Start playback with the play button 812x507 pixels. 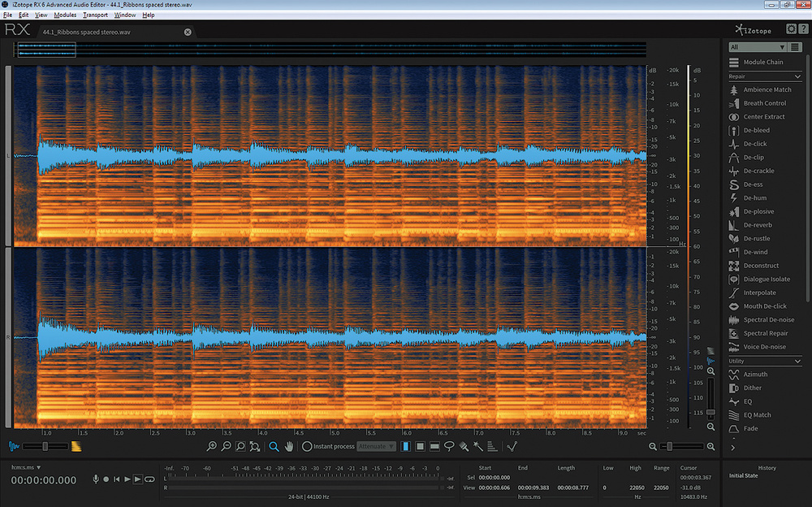pos(127,479)
